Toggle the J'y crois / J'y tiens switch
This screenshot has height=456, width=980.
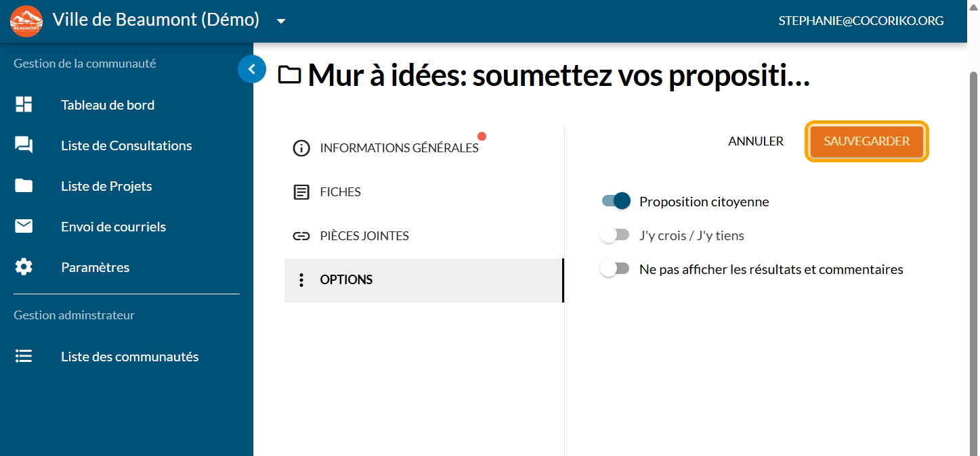point(614,235)
